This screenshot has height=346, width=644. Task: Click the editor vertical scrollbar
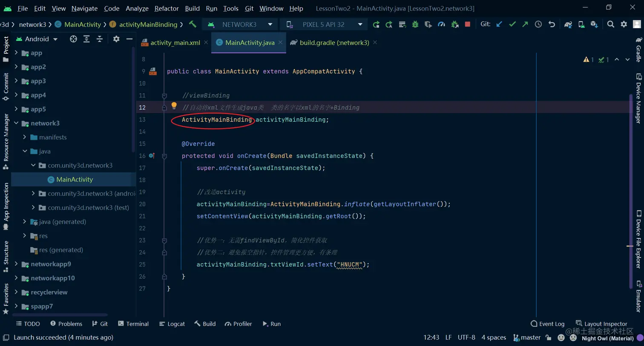click(x=630, y=192)
